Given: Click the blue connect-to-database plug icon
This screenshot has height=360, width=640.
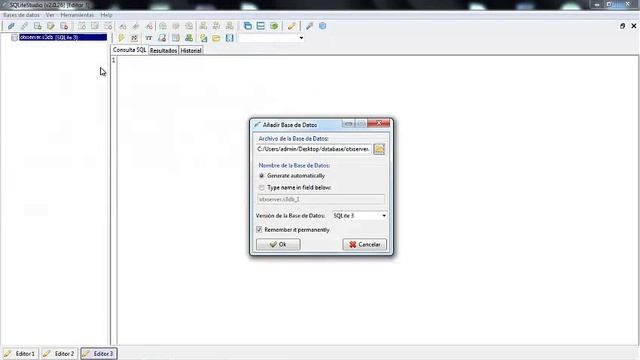Looking at the screenshot, I should click(x=11, y=26).
